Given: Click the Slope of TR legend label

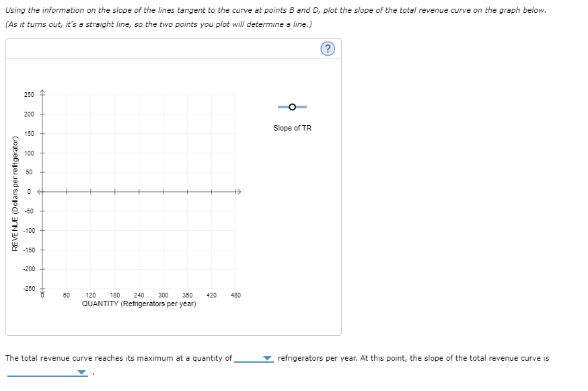Looking at the screenshot, I should [292, 127].
